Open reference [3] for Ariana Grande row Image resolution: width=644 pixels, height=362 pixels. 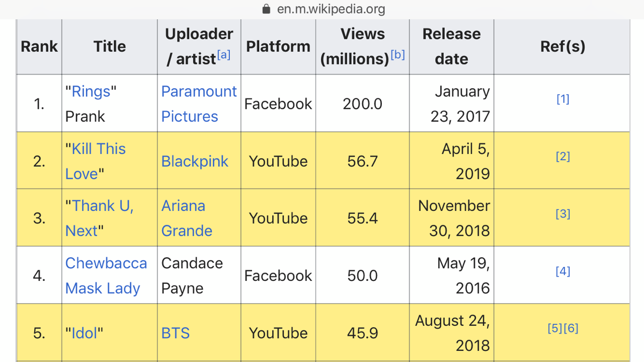pos(562,214)
